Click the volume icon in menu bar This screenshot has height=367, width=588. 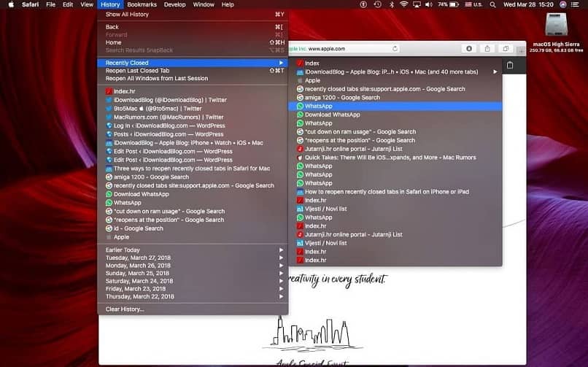[x=429, y=4]
